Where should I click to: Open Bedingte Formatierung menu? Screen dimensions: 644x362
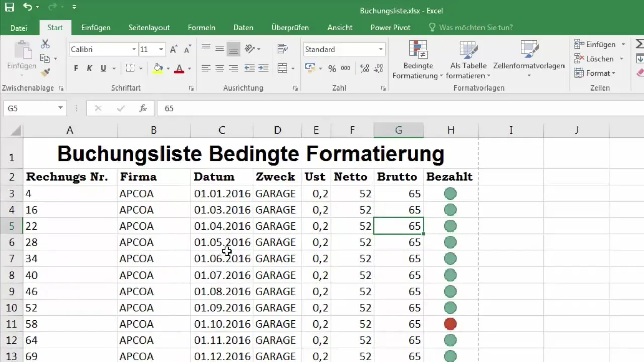pos(418,59)
